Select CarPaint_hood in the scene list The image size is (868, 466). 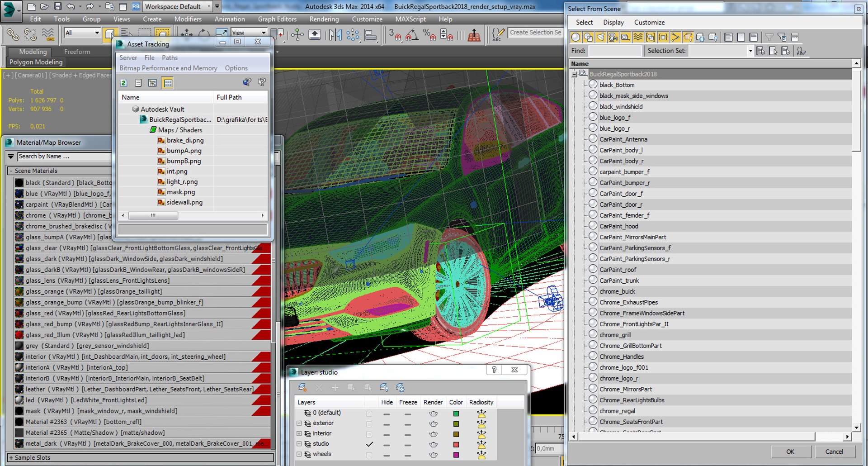click(x=619, y=226)
